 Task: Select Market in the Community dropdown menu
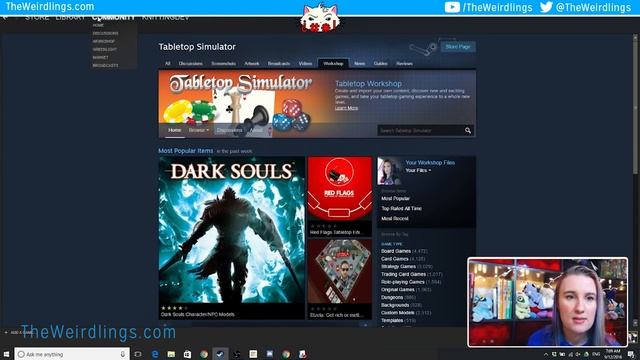100,58
